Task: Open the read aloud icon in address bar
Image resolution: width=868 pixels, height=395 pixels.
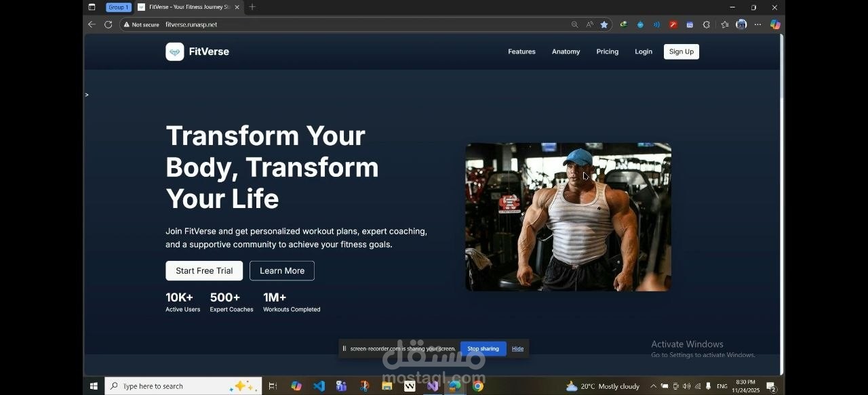Action: 589,24
